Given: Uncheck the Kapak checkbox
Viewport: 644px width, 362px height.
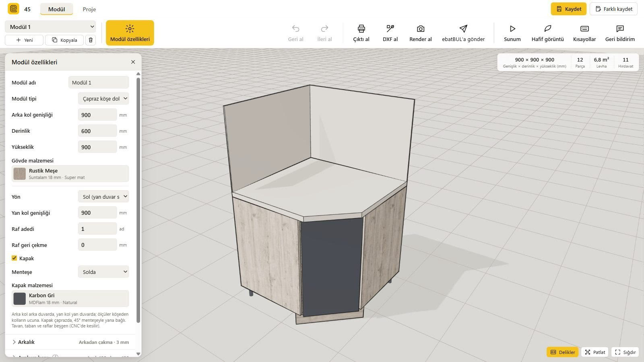Looking at the screenshot, I should click(x=14, y=258).
